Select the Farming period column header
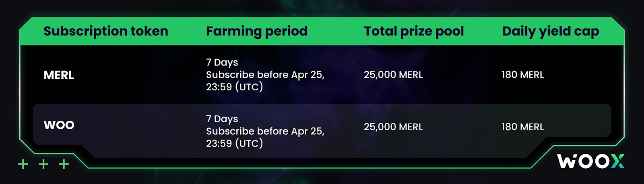The image size is (644, 184). point(257,31)
